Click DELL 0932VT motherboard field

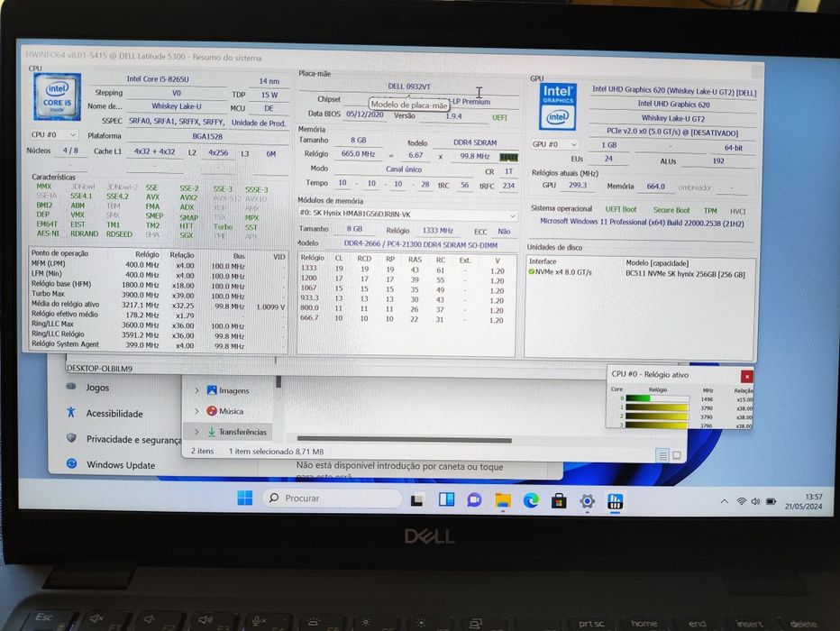click(409, 87)
